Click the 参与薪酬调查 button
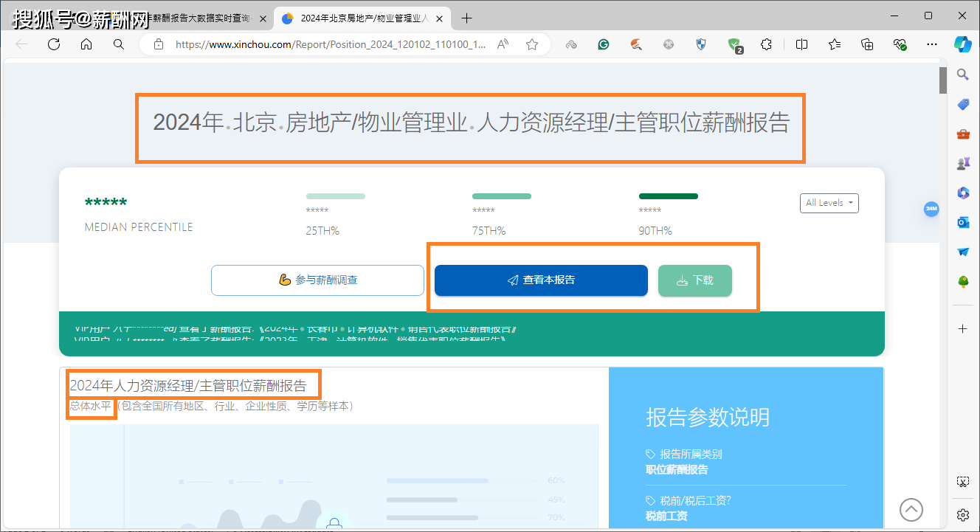 (317, 280)
